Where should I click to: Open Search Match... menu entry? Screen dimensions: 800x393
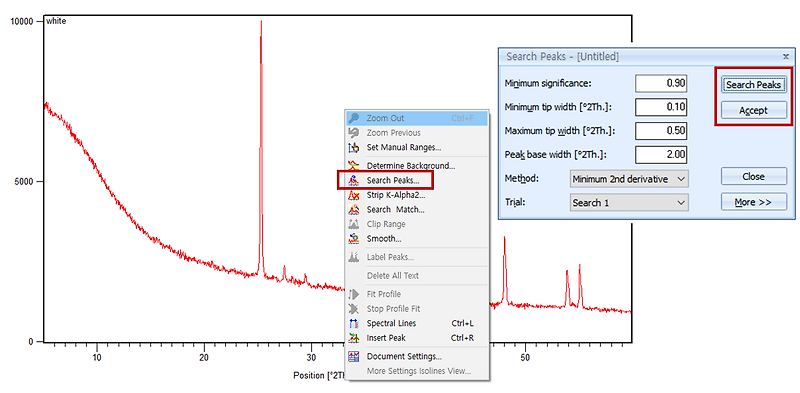point(417,209)
